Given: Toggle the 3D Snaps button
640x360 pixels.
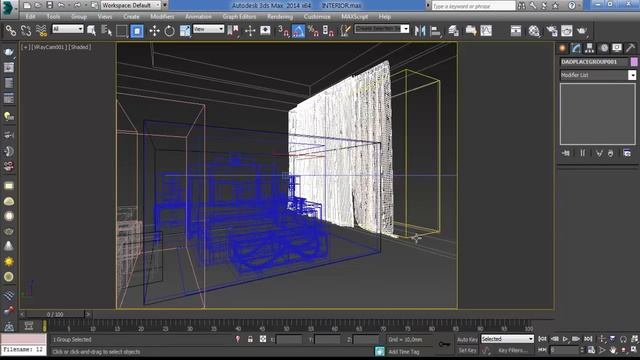Looking at the screenshot, I should pos(283,31).
